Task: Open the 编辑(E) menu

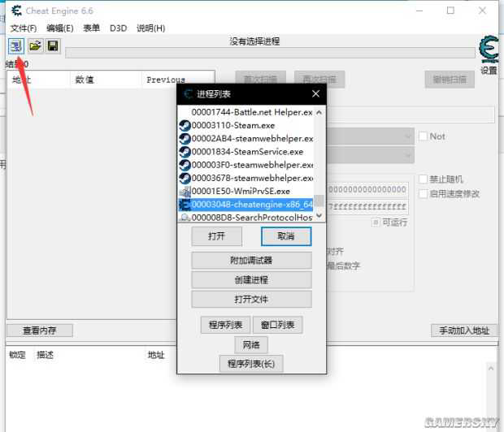Action: tap(59, 28)
